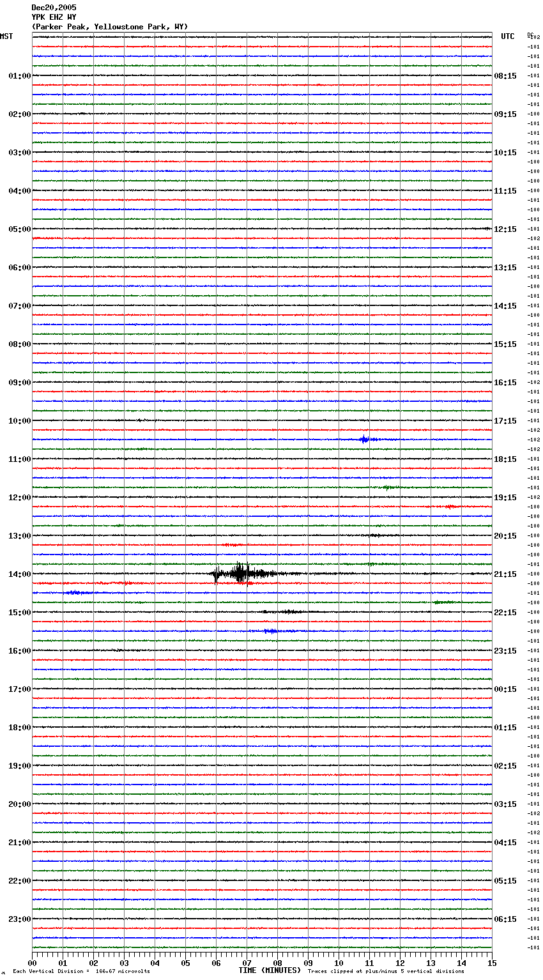Click the 21:15 UTC time label
Screen dimensions: 543x980
(x=505, y=574)
